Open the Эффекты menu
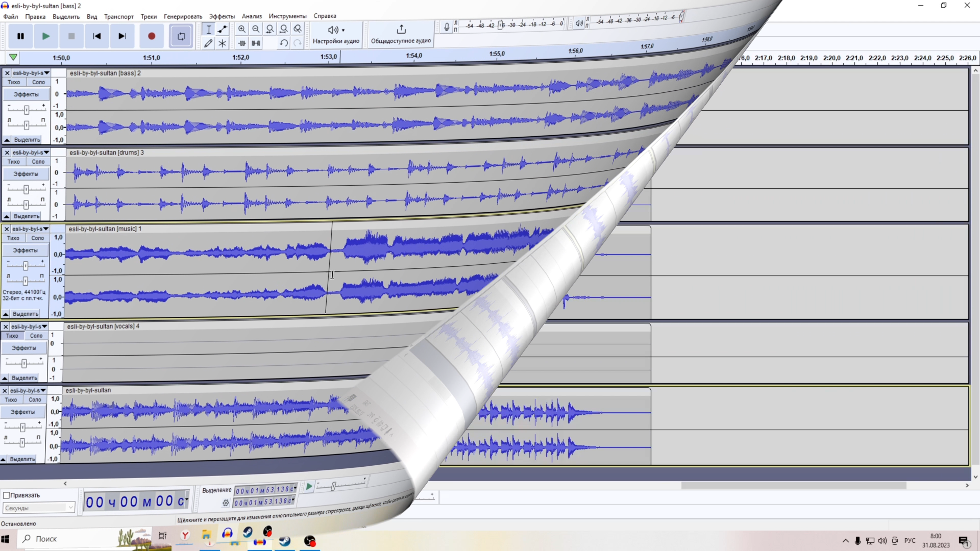The image size is (980, 551). click(x=222, y=16)
